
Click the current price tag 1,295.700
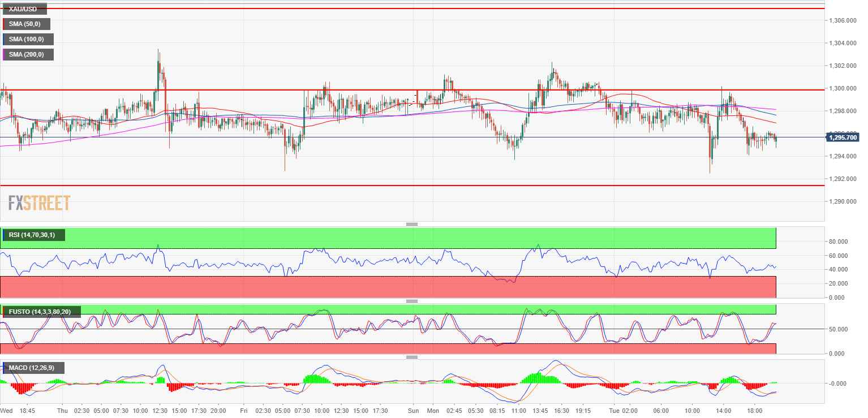coord(843,137)
